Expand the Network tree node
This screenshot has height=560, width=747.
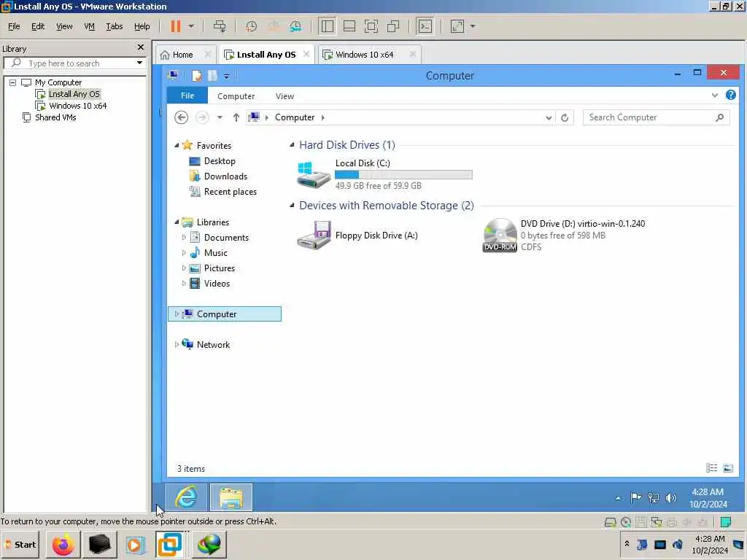177,344
